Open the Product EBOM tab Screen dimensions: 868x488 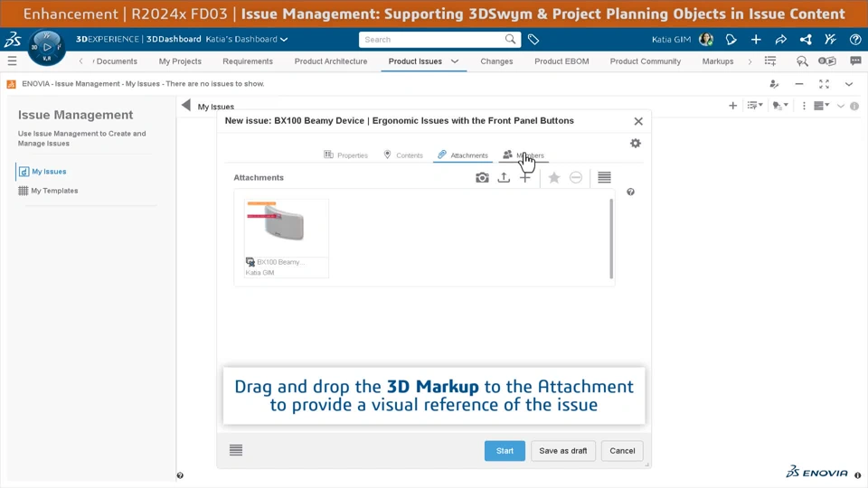tap(561, 61)
